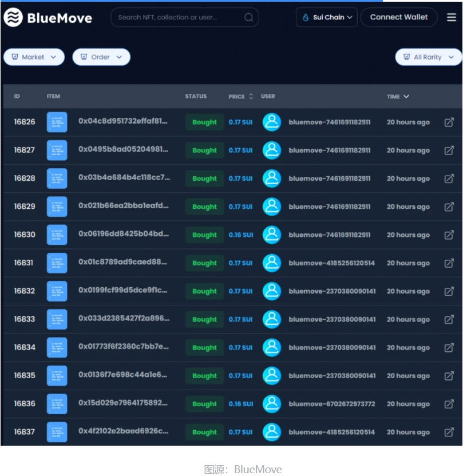
Task: Open external link for row 16837
Action: point(449,432)
